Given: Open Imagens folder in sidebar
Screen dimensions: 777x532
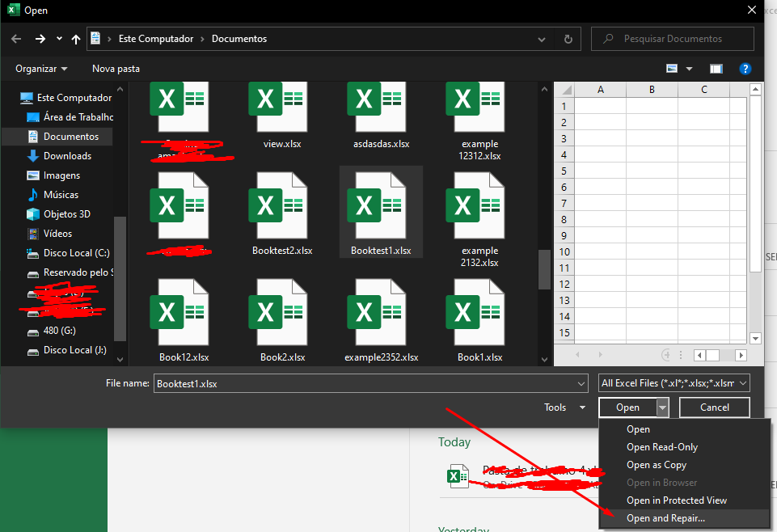Looking at the screenshot, I should click(53, 175).
